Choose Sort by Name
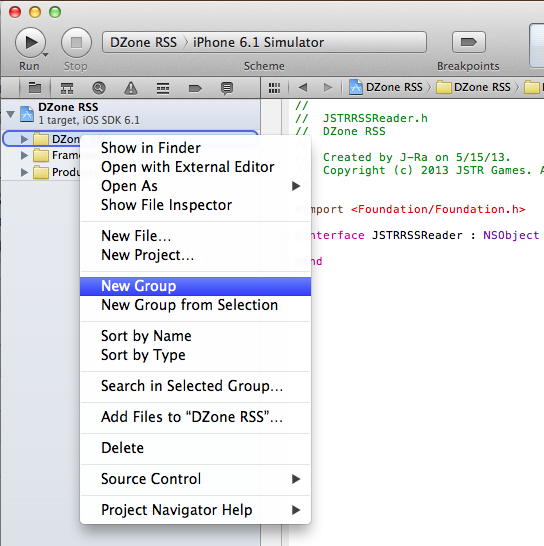The image size is (544, 546). click(195, 336)
